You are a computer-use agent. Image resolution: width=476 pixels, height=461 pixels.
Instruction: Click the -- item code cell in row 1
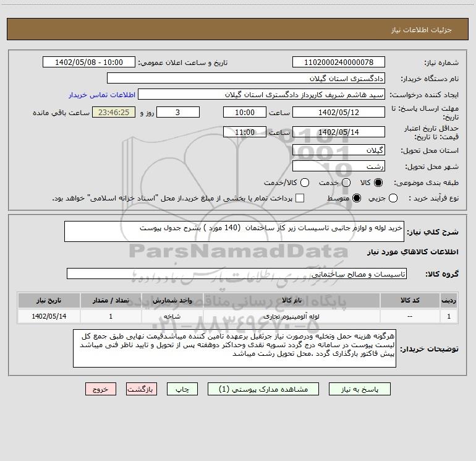[x=410, y=316]
